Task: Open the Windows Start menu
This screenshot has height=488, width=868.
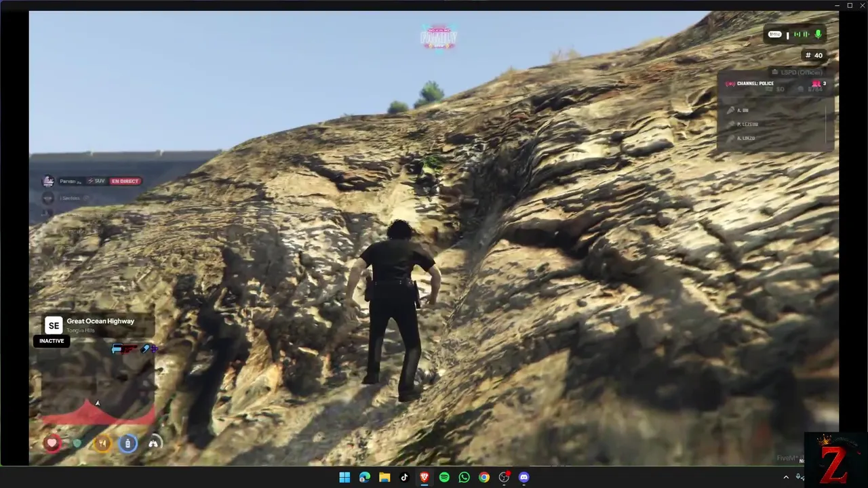Action: coord(344,477)
